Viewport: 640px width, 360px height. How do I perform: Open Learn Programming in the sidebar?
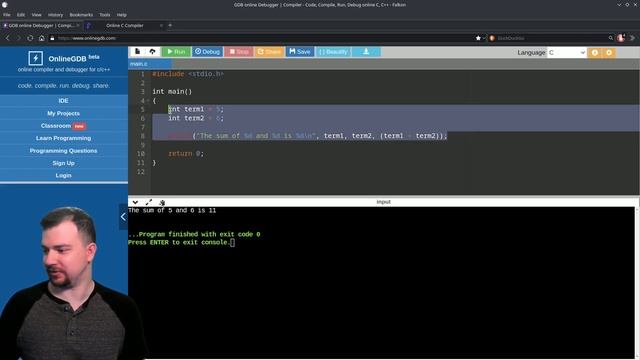[63, 138]
